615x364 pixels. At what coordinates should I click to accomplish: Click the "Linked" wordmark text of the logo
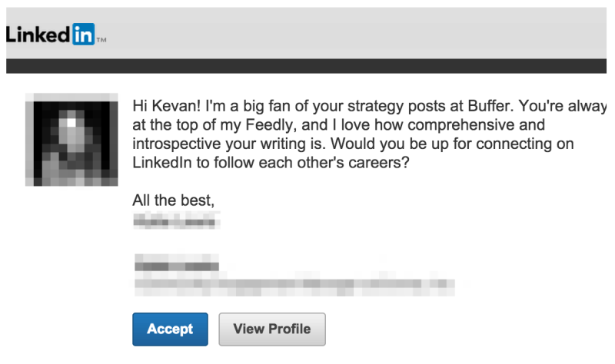point(38,35)
